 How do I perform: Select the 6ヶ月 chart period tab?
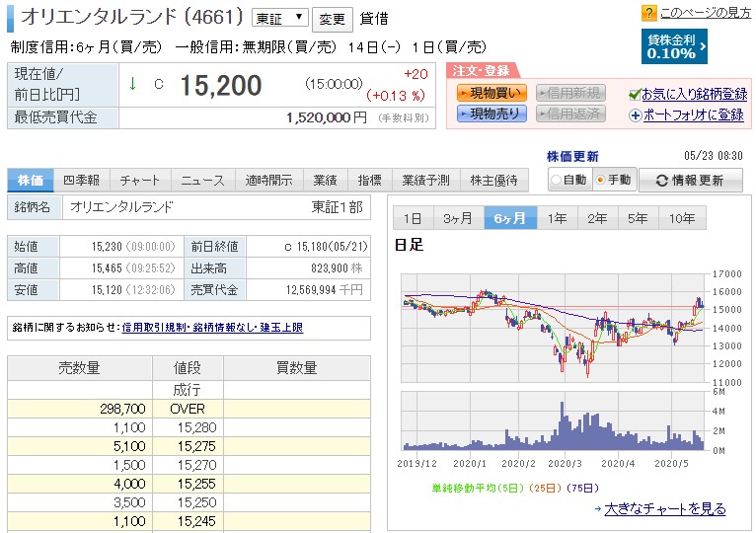tap(510, 218)
